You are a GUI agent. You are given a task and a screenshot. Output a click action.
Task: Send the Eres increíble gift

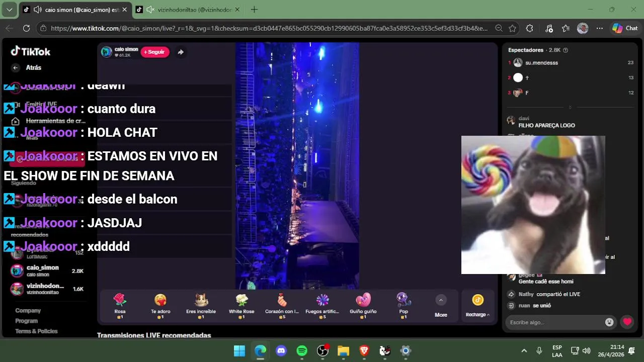[x=201, y=306]
